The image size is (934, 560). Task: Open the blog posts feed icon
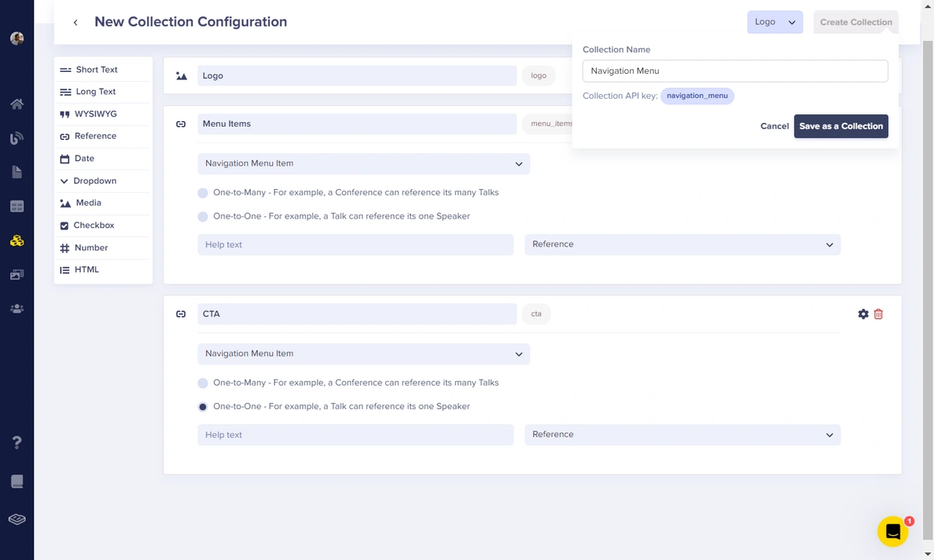tap(16, 138)
